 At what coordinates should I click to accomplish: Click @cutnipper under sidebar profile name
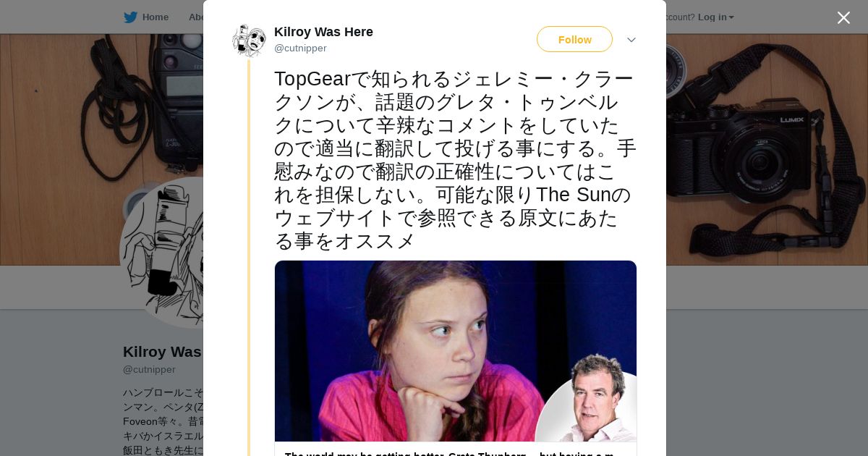tap(149, 370)
